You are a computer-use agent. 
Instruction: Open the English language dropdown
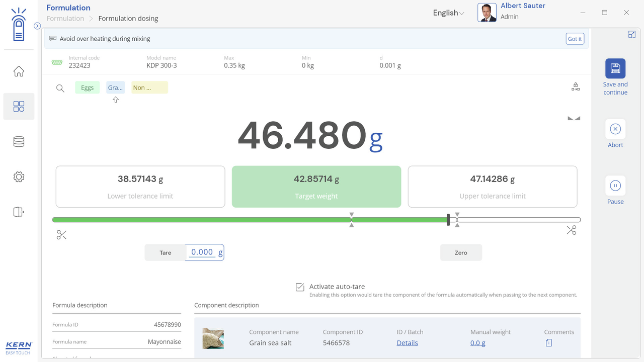click(x=448, y=13)
